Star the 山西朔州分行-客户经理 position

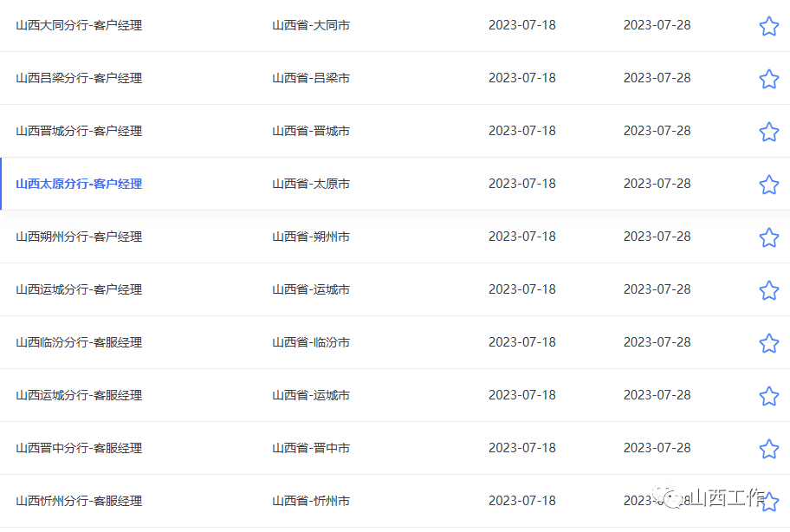(x=769, y=237)
